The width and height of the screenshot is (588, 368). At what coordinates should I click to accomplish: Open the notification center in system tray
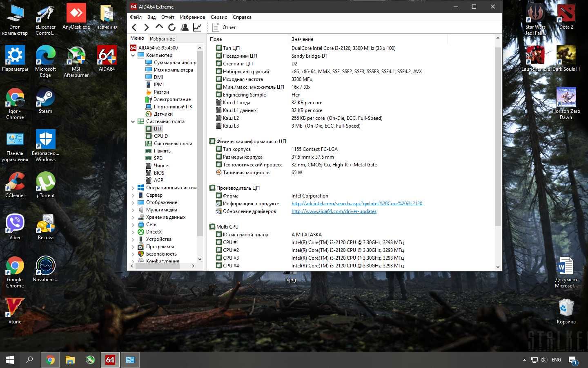(573, 360)
